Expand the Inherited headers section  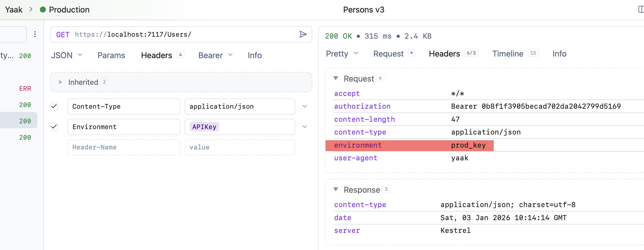click(60, 82)
